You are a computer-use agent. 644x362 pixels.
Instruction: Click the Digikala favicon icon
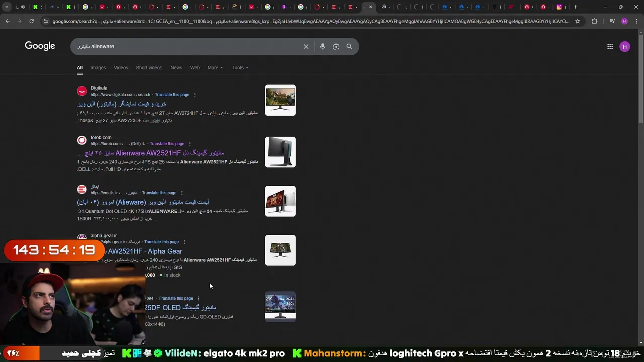[x=82, y=91]
